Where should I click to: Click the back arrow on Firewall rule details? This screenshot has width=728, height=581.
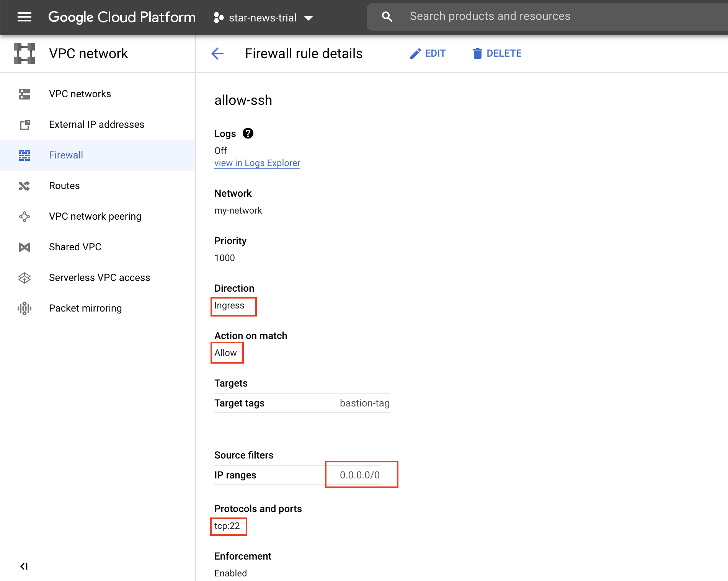pyautogui.click(x=217, y=54)
